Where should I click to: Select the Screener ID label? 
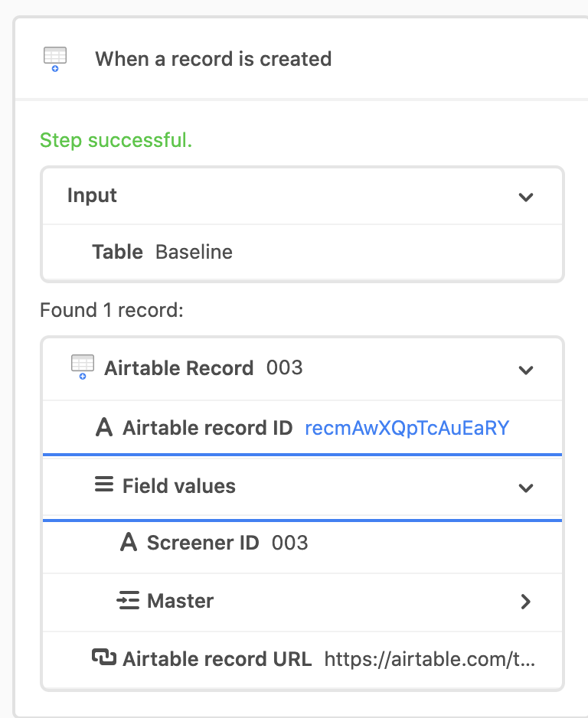point(204,543)
